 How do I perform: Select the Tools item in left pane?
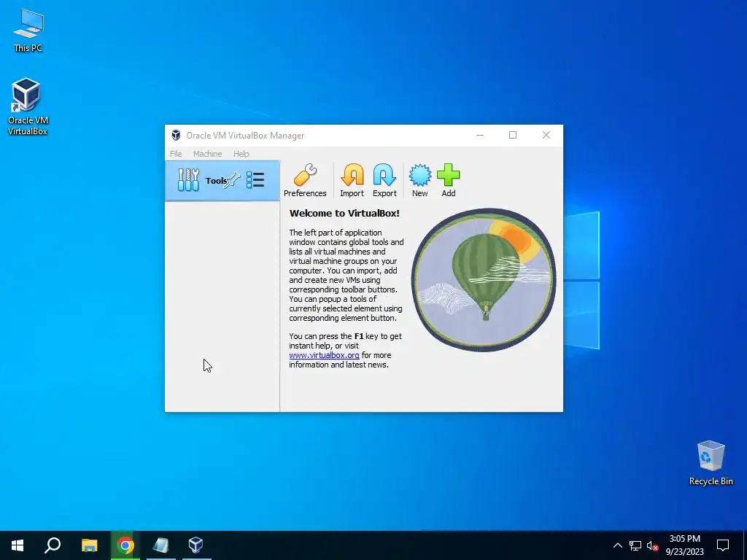pos(222,181)
